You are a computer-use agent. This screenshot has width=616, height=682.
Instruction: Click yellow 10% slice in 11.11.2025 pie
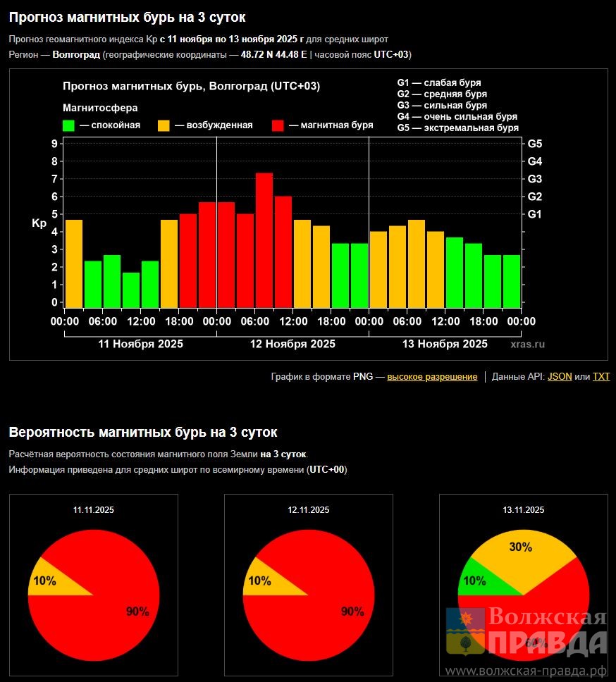click(x=49, y=581)
